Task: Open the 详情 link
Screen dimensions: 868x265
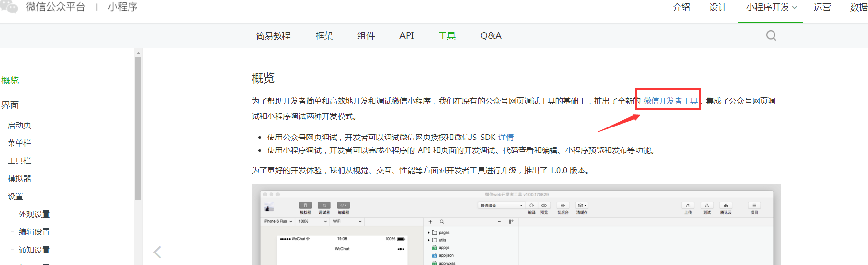Action: 506,137
